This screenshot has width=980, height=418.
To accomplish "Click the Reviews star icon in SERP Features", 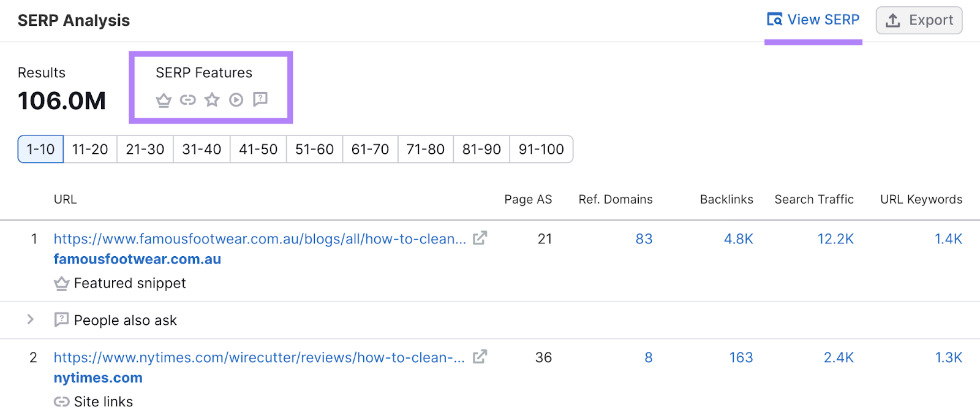I will [x=211, y=99].
